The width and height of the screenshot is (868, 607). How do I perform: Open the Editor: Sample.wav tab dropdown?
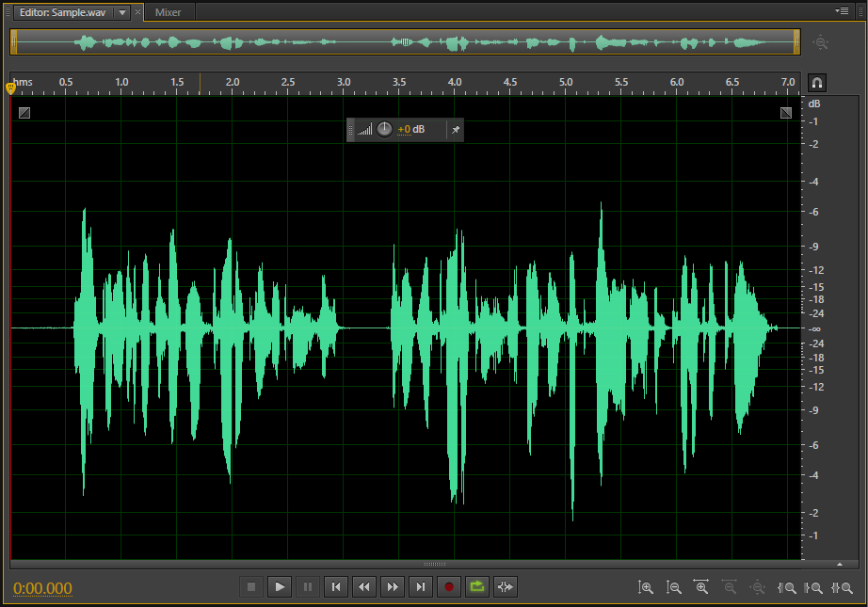click(x=123, y=12)
